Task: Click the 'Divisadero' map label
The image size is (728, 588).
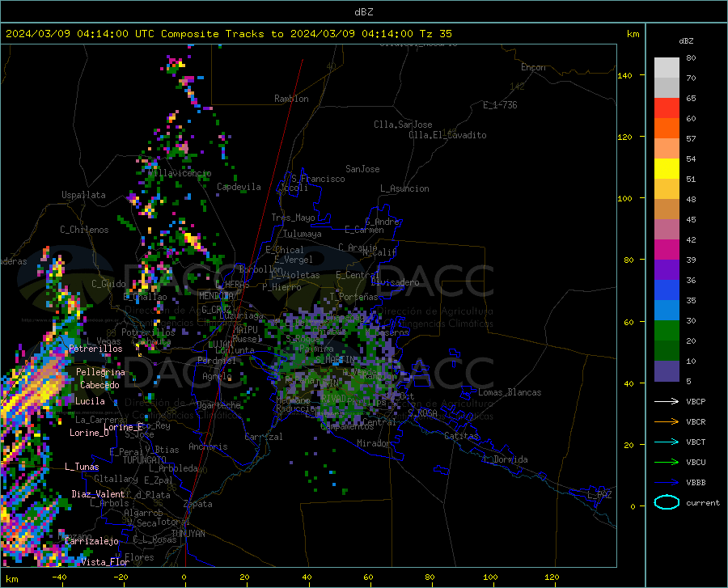Action: coord(395,282)
